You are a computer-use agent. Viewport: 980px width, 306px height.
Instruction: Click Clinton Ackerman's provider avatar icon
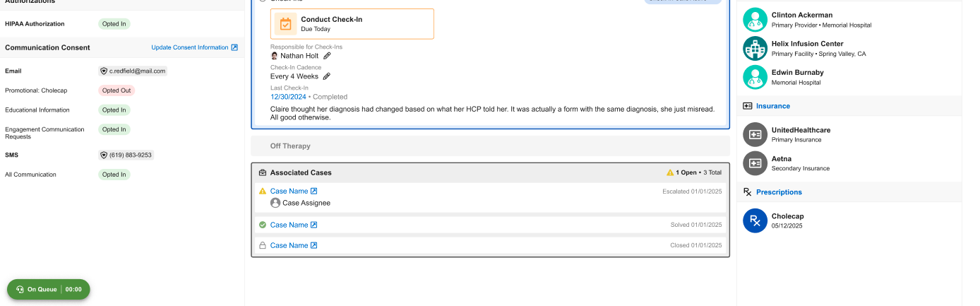tap(755, 19)
